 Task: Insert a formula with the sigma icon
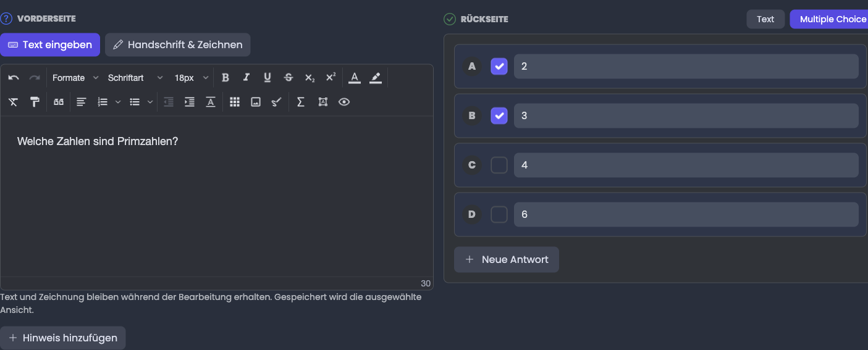301,102
